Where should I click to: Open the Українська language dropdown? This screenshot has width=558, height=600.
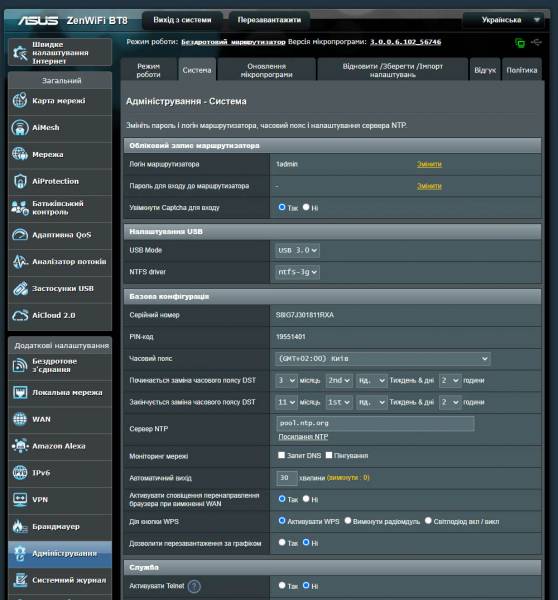503,20
